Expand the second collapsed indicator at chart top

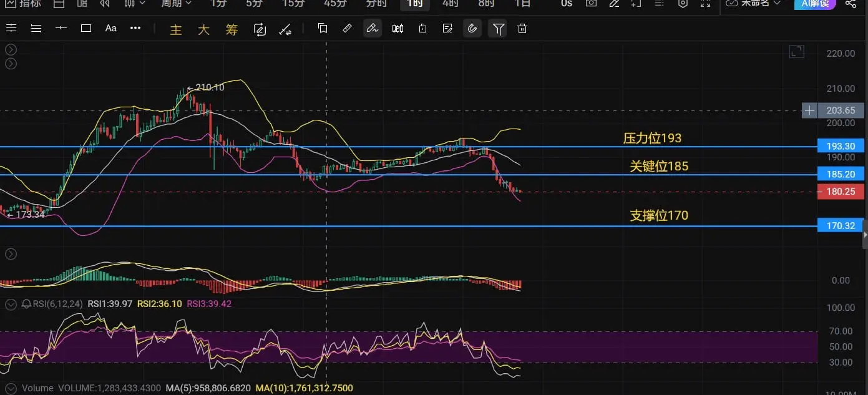tap(11, 64)
